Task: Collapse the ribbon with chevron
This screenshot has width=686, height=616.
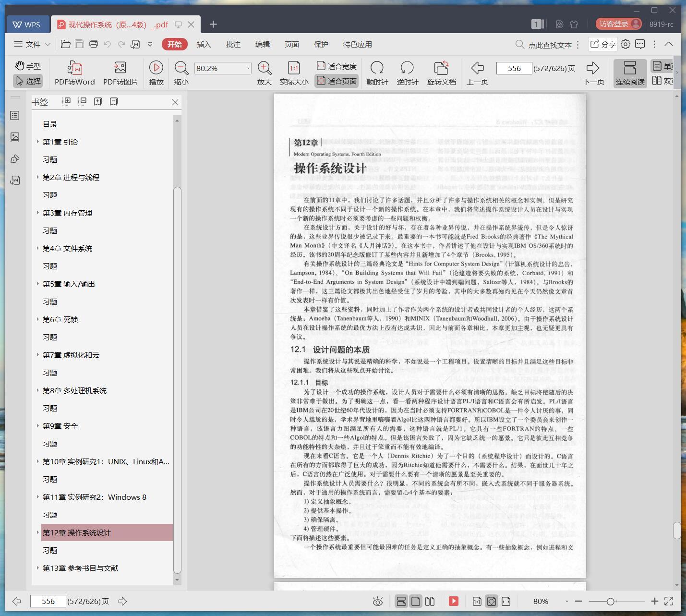Action: click(x=668, y=44)
